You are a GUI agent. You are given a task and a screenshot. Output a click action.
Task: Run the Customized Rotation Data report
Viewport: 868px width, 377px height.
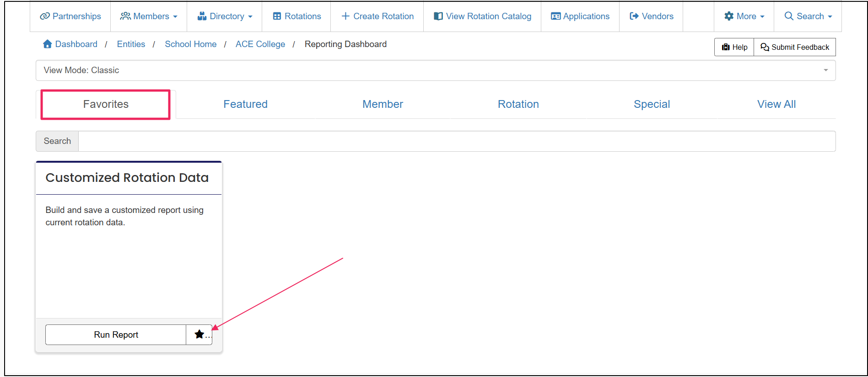pos(116,335)
